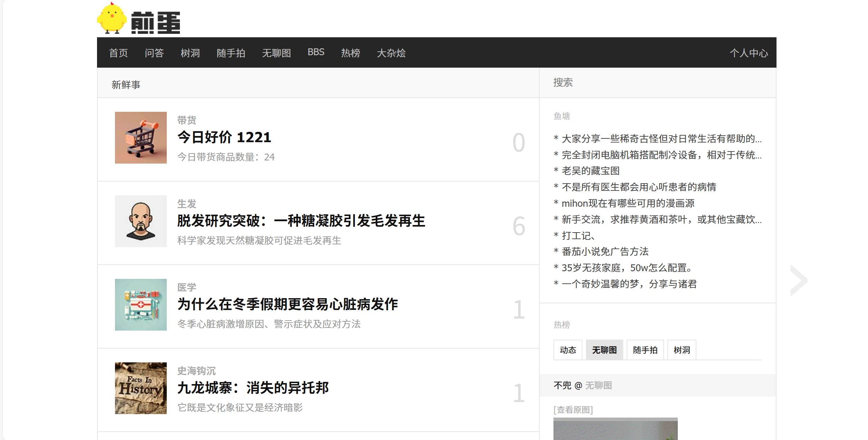Screen dimensions: 868x440
Task: Open fish pond post 完全封闭电脑机箱
Action: pyautogui.click(x=662, y=155)
